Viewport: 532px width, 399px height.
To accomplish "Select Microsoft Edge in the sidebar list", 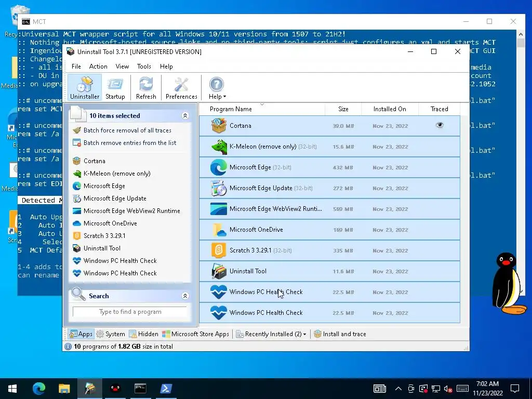I will [104, 186].
